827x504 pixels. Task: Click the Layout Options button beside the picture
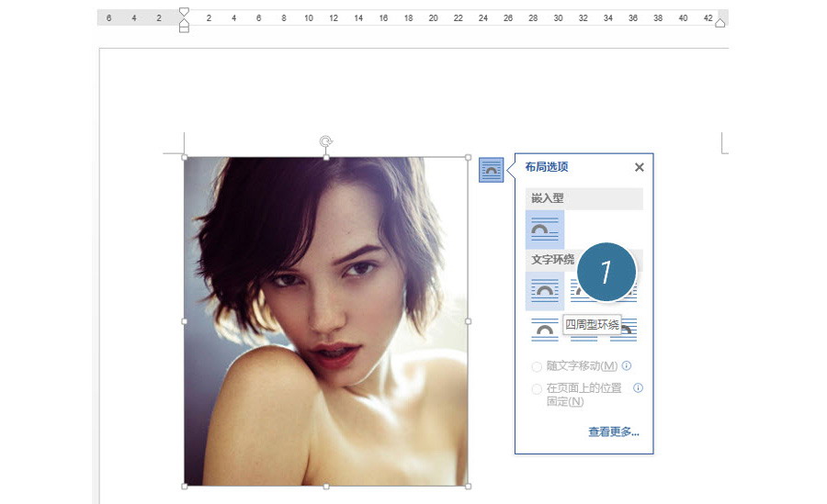[x=491, y=170]
